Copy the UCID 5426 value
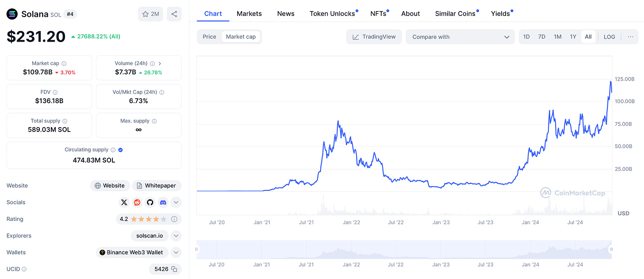This screenshot has height=279, width=644. (x=174, y=269)
